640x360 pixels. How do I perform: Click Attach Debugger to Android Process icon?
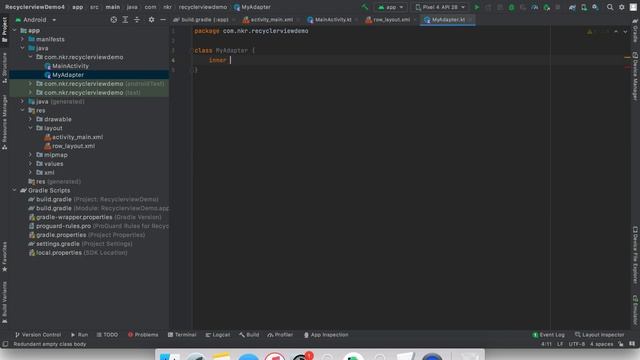[x=547, y=7]
